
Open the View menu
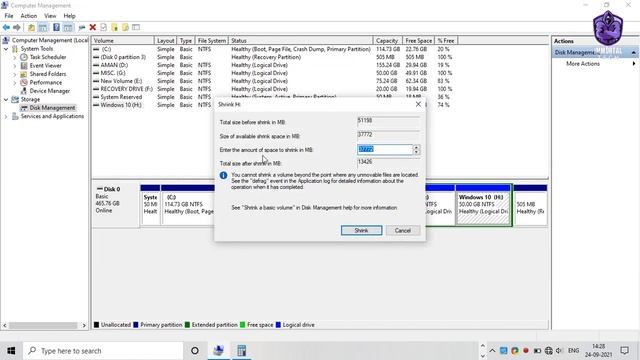pyautogui.click(x=50, y=16)
